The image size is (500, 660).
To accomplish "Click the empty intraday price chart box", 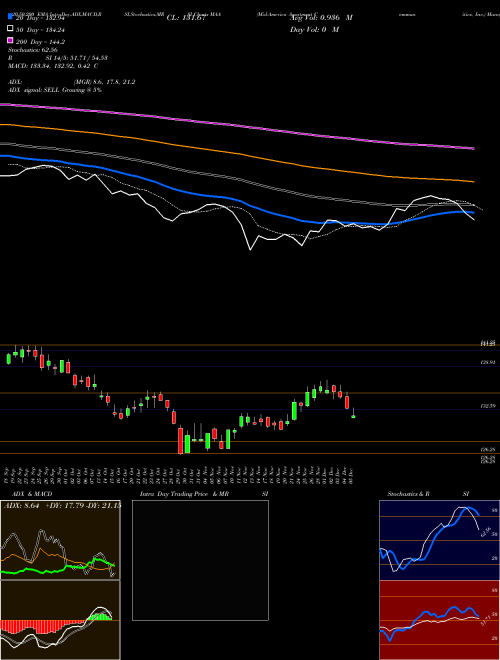I will click(200, 560).
